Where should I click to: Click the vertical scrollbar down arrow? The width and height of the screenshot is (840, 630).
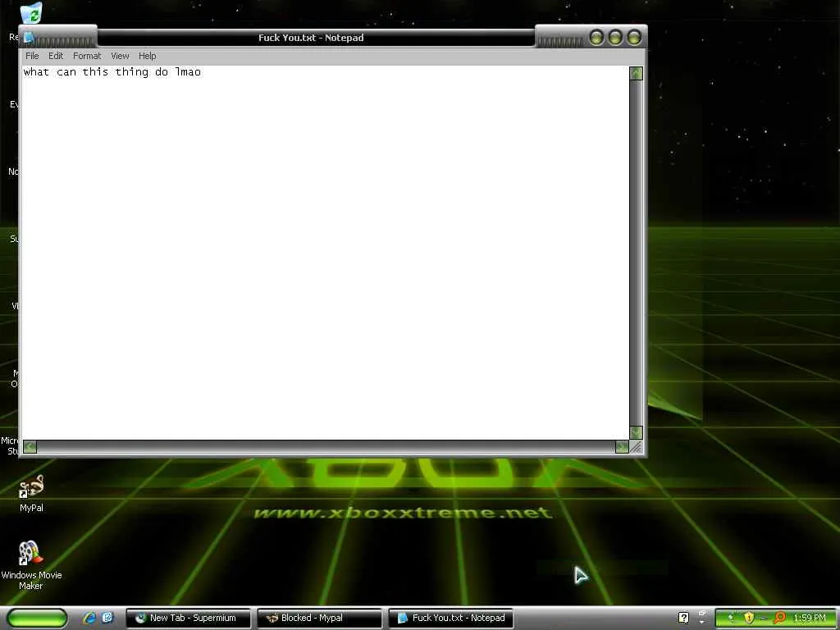(x=636, y=431)
